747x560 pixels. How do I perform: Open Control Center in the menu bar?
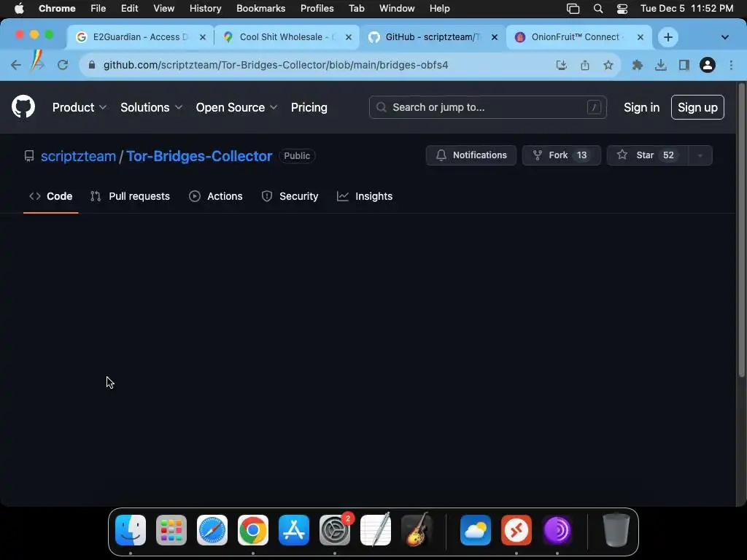click(x=622, y=9)
